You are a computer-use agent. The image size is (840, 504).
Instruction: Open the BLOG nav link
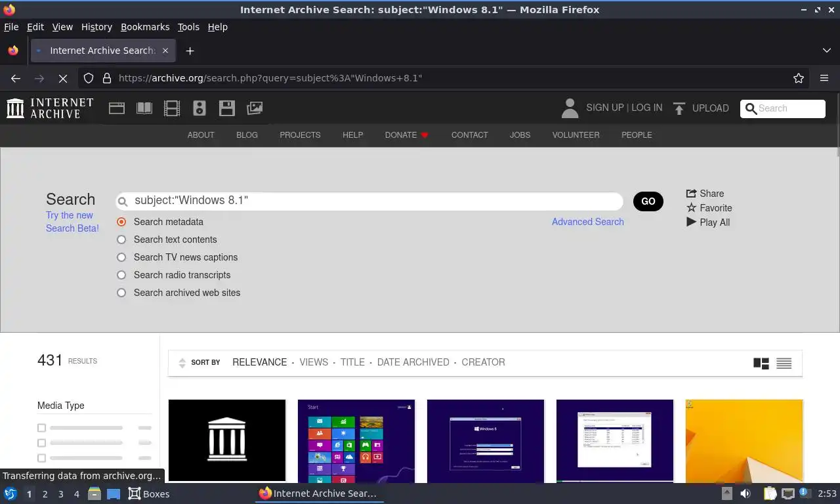point(247,135)
